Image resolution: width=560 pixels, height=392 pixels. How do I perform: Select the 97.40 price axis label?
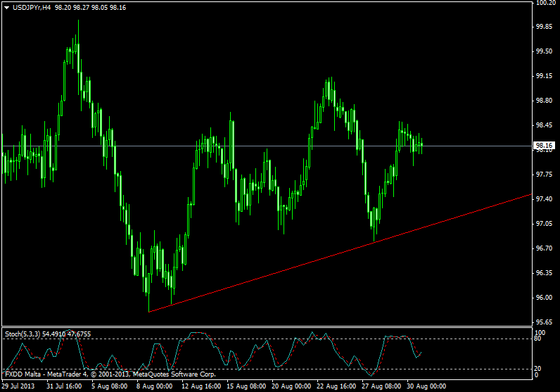545,199
